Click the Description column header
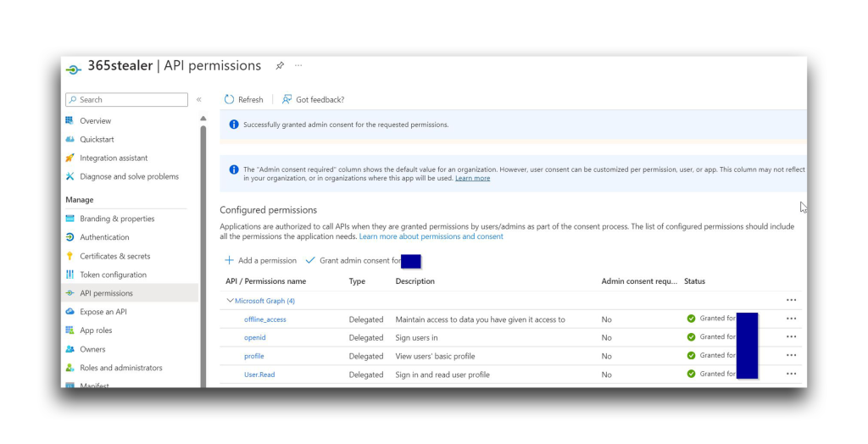This screenshot has height=444, width=868. (415, 281)
